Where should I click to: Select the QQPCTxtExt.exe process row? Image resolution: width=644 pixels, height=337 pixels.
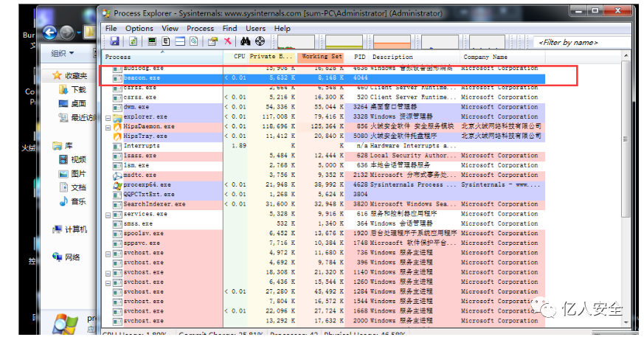coord(323,195)
